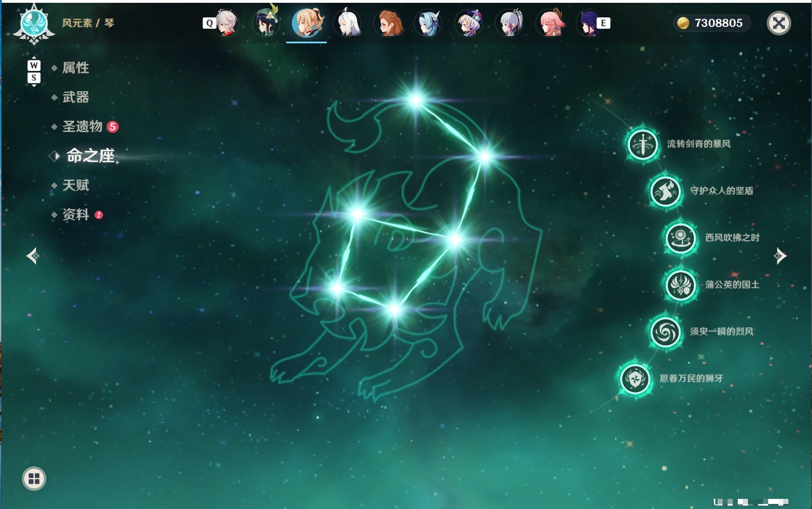812x509 pixels.
Task: Switch to the 属性 attributes tab
Action: coord(75,68)
